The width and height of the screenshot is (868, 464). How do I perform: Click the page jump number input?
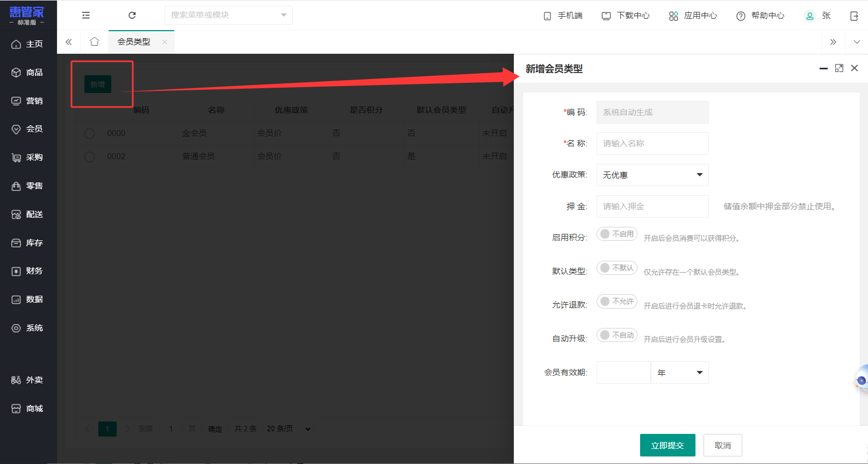[x=171, y=429]
